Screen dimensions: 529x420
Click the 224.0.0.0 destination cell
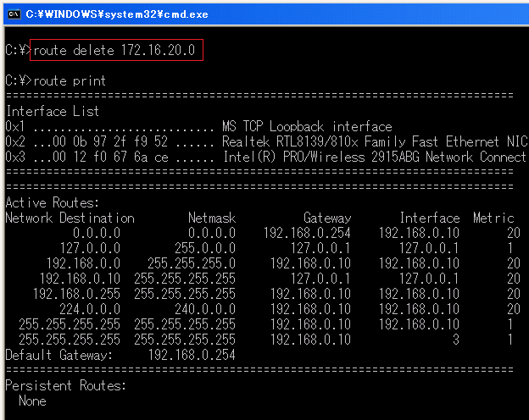90,309
